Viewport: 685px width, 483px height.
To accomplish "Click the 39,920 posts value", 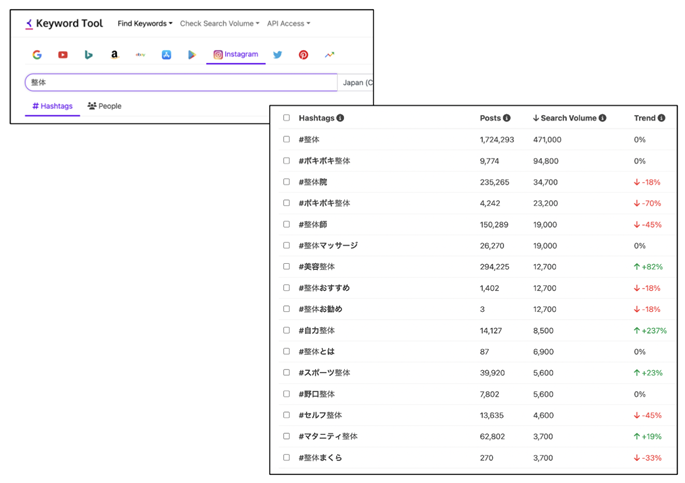I will click(492, 373).
